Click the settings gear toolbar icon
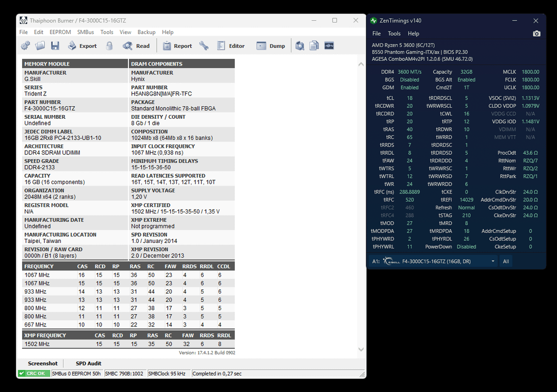The image size is (557, 392). point(26,46)
